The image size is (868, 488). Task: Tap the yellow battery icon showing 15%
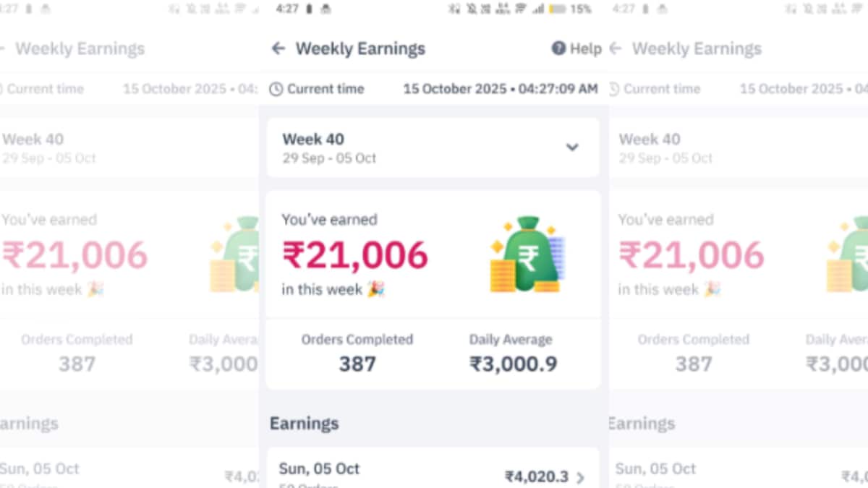click(557, 9)
